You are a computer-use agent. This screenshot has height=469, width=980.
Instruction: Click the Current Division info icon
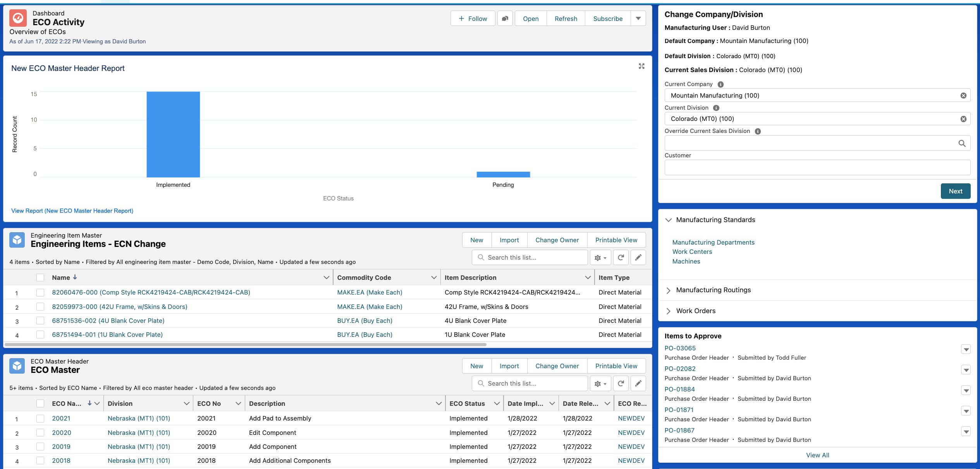[x=716, y=108]
